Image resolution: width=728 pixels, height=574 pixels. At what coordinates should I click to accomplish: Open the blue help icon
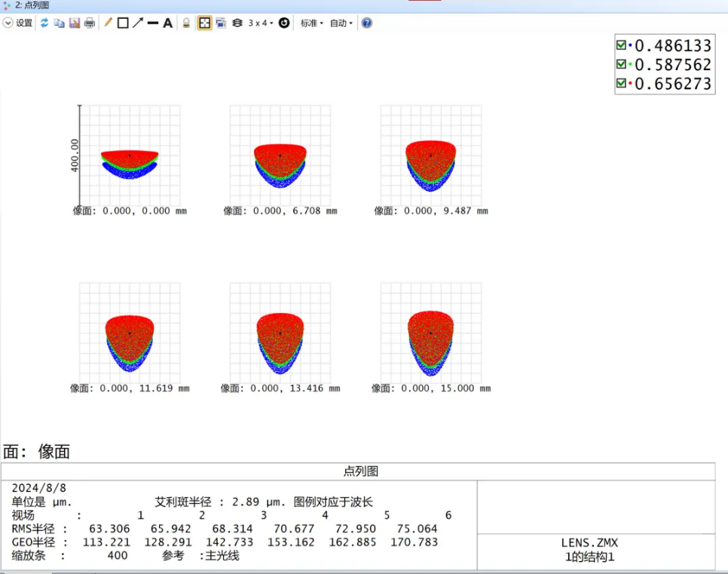pos(367,23)
